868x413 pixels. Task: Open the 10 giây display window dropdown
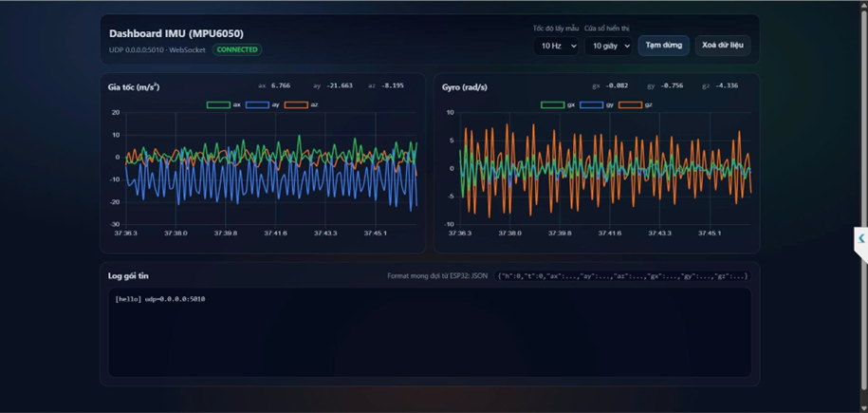click(608, 46)
